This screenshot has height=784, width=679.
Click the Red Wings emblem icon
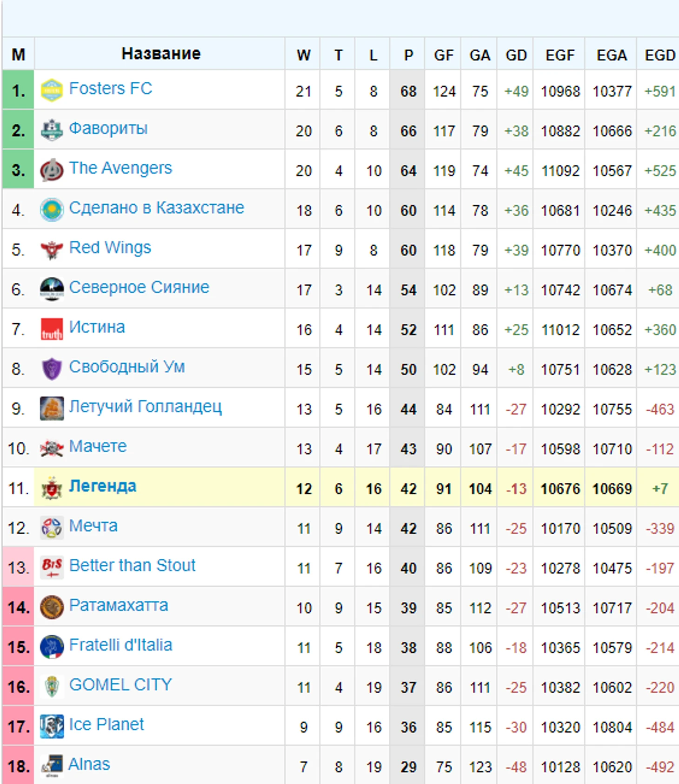(x=52, y=249)
